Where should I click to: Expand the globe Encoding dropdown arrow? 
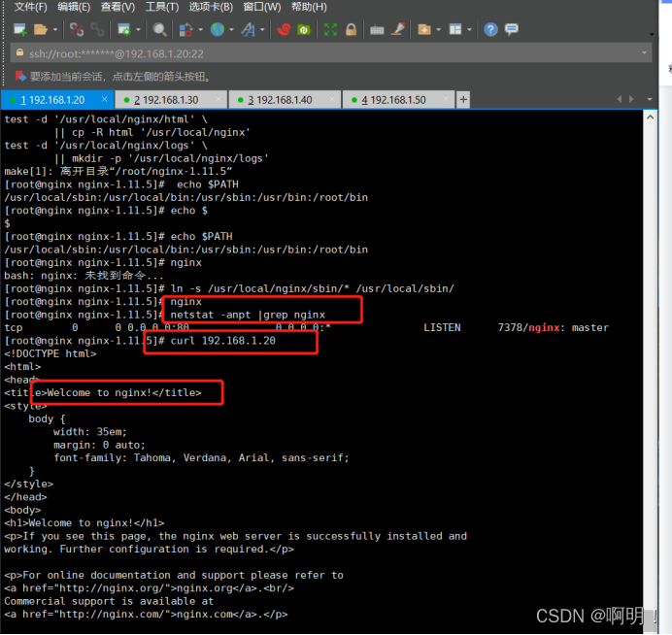coord(231,30)
